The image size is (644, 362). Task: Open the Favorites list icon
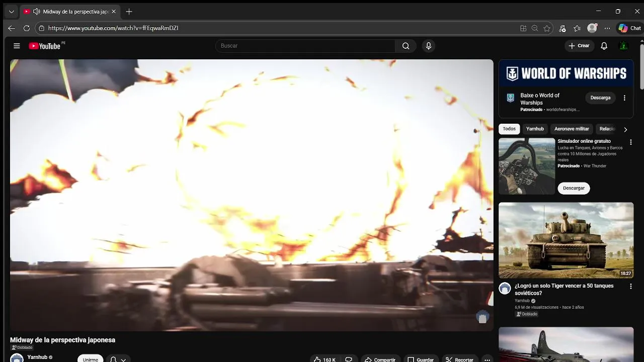(x=577, y=28)
